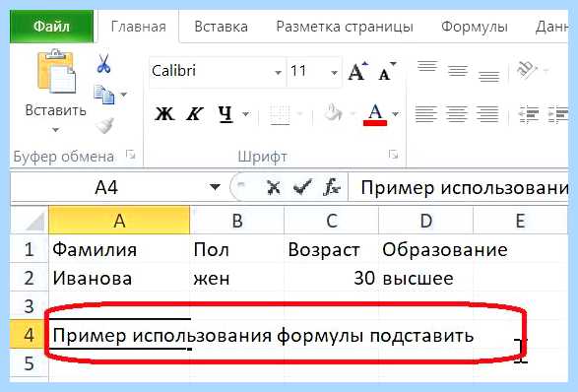Select row 4 header

coord(30,335)
